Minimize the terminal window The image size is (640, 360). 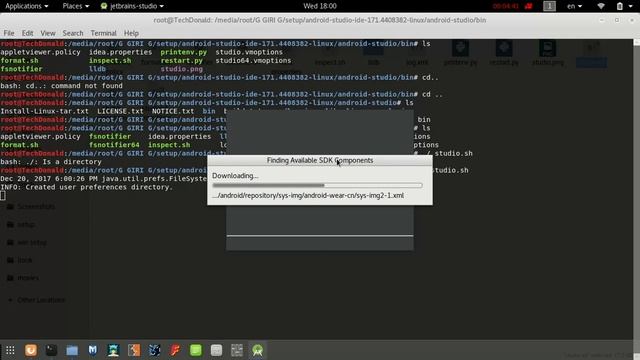[x=602, y=20]
